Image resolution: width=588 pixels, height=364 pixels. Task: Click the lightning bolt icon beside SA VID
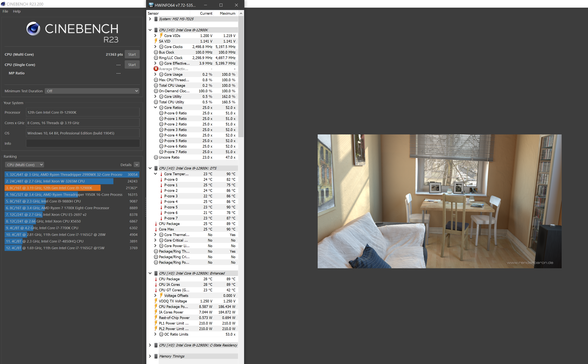click(x=156, y=41)
